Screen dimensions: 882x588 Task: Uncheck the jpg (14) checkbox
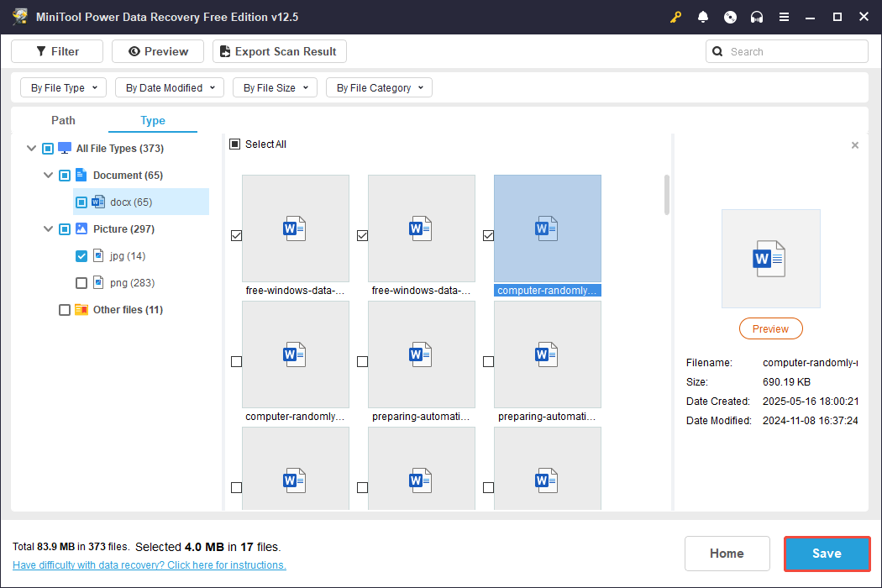81,255
